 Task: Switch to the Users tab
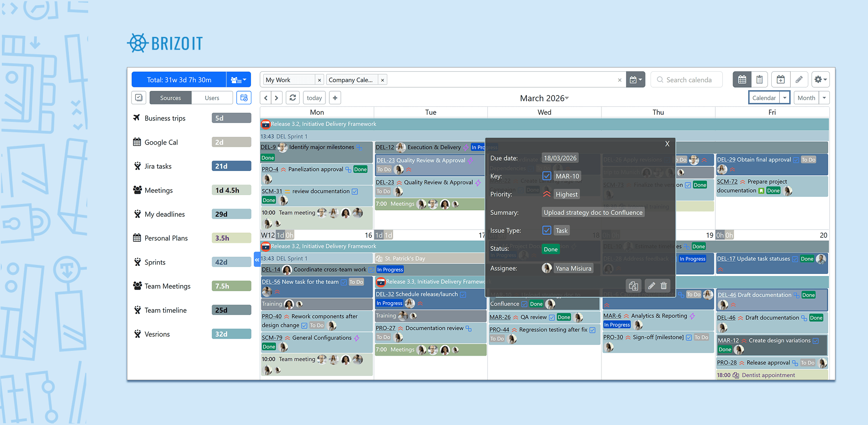212,98
